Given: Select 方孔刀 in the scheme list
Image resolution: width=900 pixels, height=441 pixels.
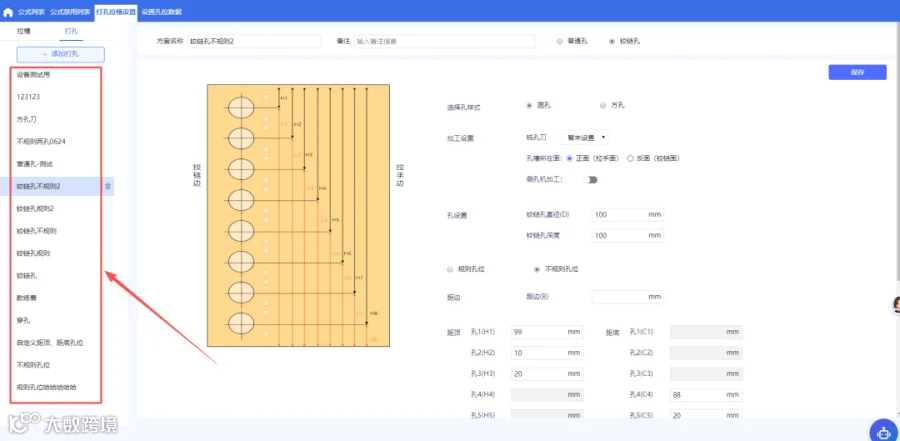Looking at the screenshot, I should coord(27,119).
